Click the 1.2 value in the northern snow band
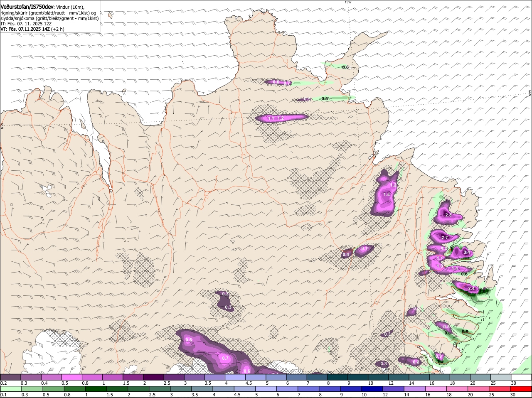The image size is (532, 398). tap(281, 118)
